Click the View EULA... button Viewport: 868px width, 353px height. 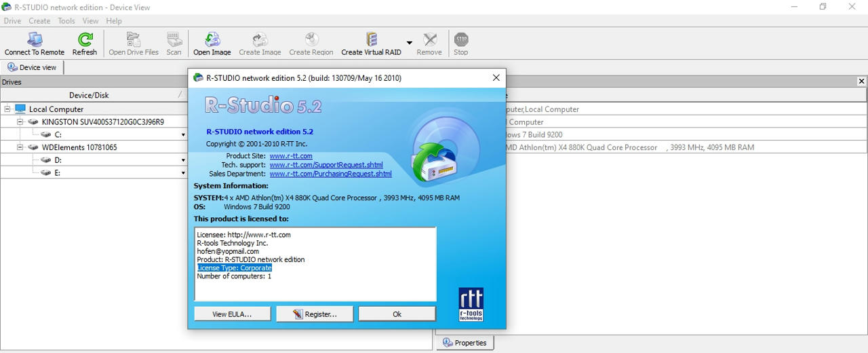coord(232,314)
